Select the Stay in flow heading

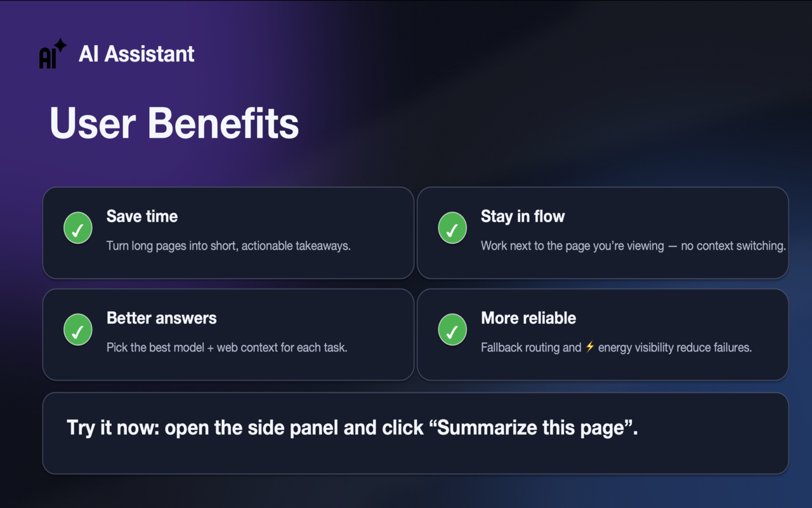coord(523,217)
